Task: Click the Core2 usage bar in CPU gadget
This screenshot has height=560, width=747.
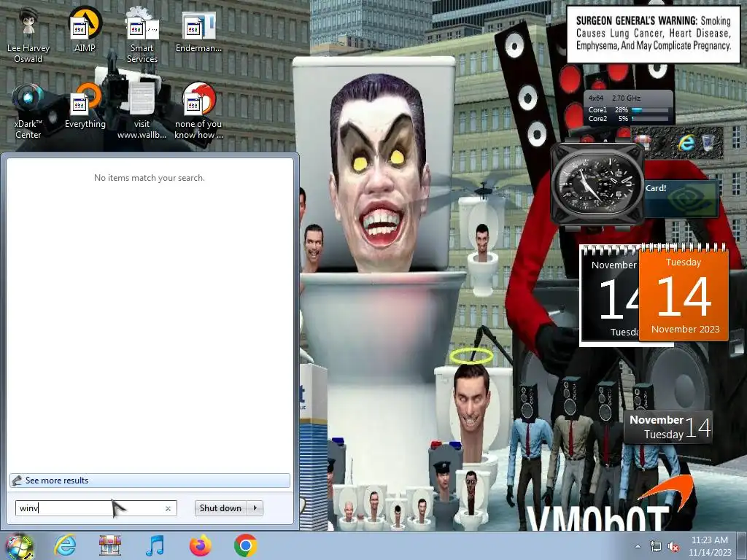Action: [650, 119]
